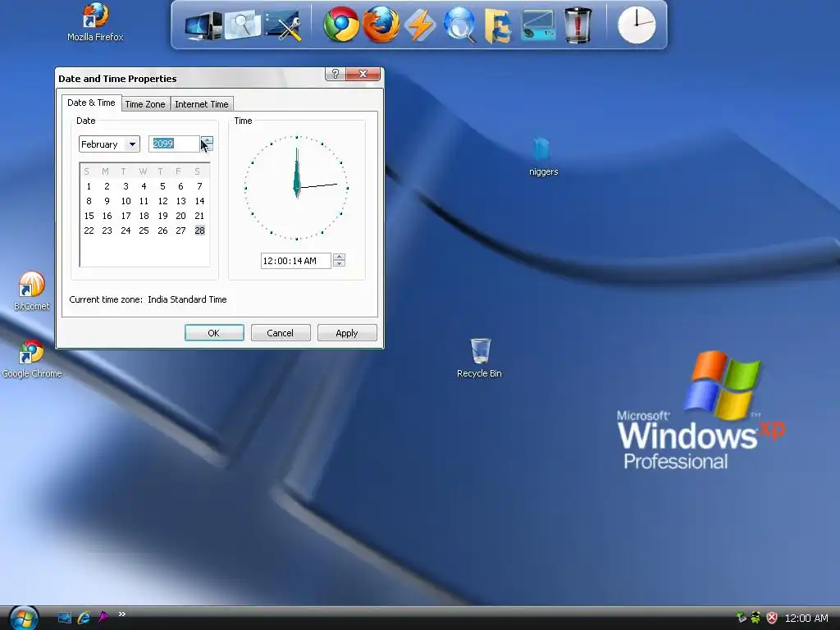Click the OK button
840x630 pixels.
click(x=214, y=333)
